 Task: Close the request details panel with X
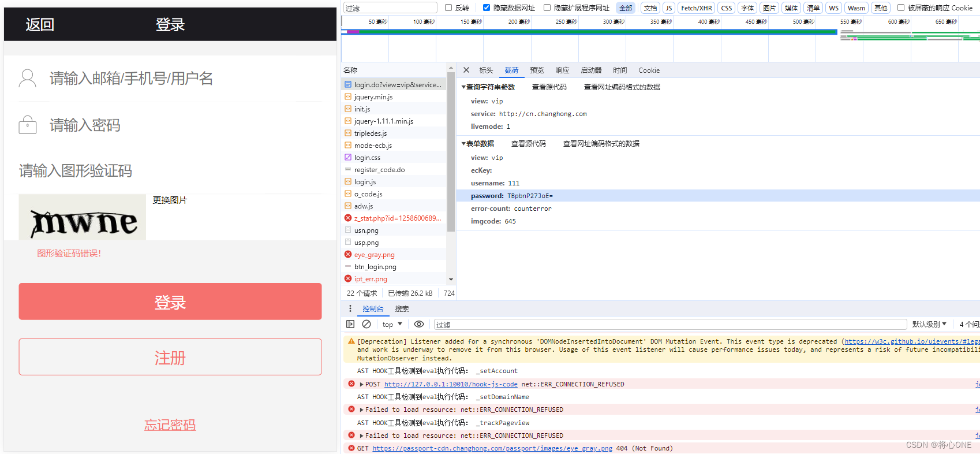(x=466, y=70)
